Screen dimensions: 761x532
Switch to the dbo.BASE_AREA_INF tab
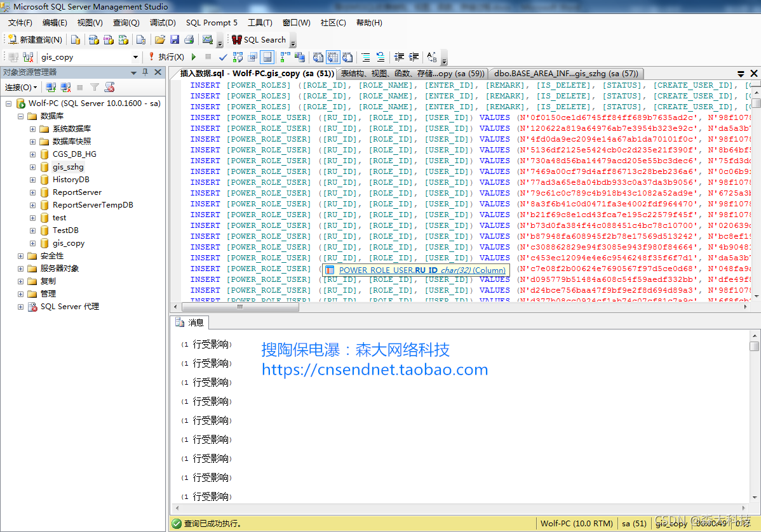(566, 74)
